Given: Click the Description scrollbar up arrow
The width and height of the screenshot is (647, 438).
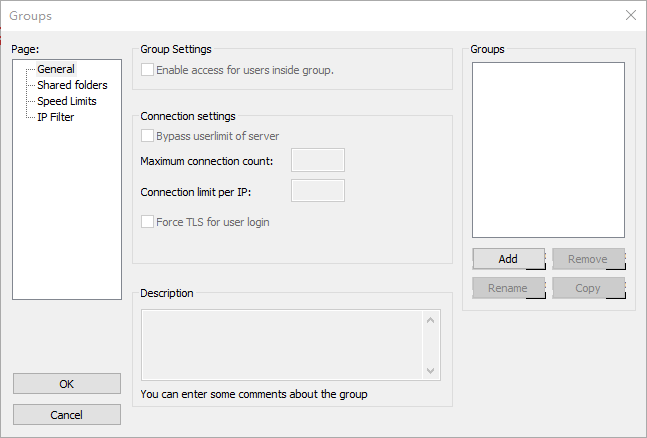Looking at the screenshot, I should pos(430,320).
